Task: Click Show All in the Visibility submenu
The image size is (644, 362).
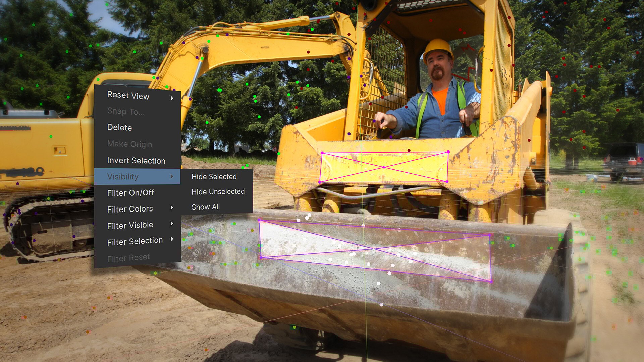Action: click(205, 206)
